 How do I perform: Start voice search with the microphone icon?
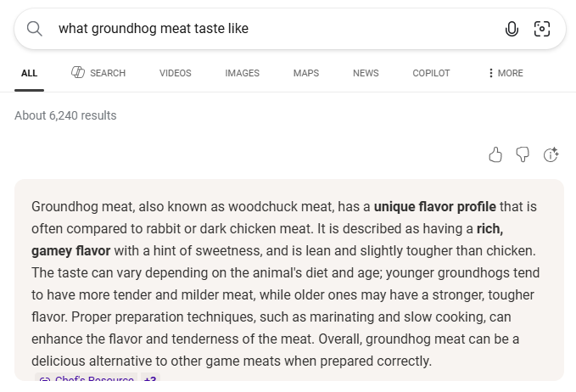[x=512, y=29]
